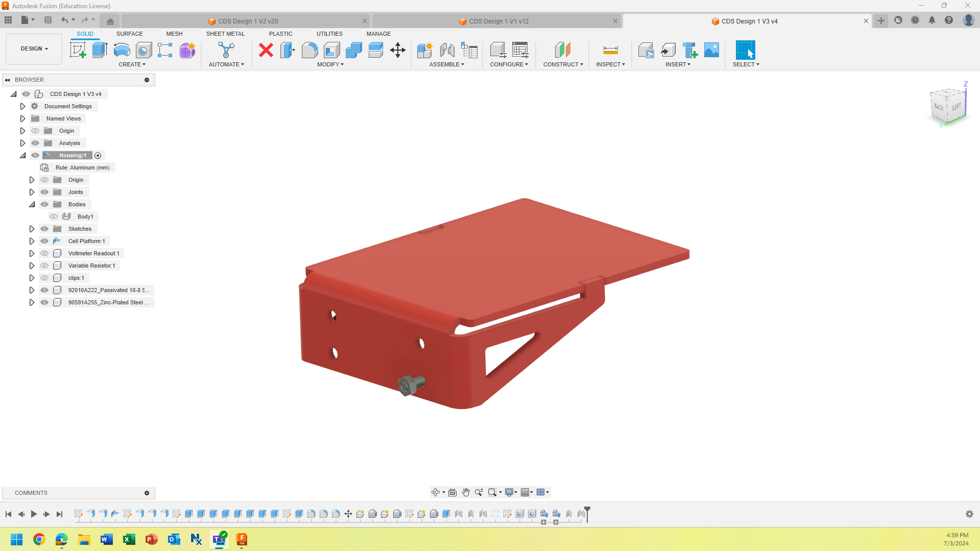Open the Change Parameters table icon

[x=520, y=50]
